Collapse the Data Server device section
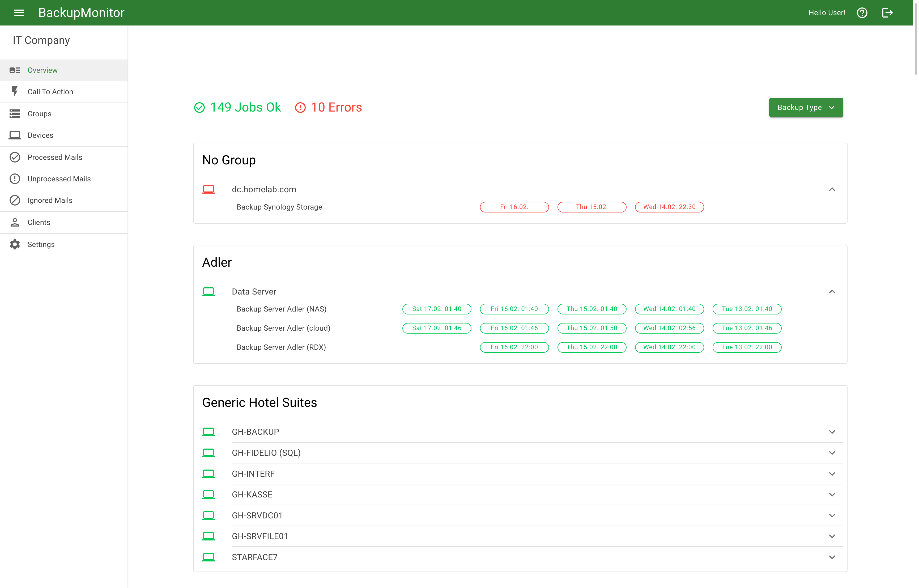The width and height of the screenshot is (919, 588). pos(832,292)
